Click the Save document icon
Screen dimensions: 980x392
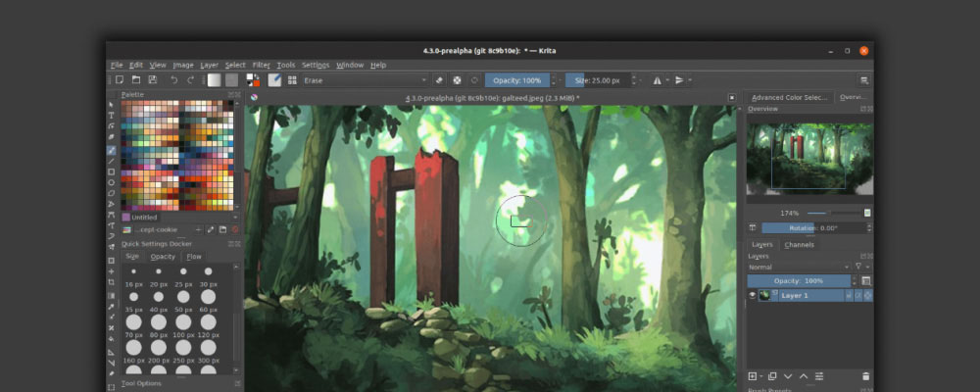(x=153, y=79)
